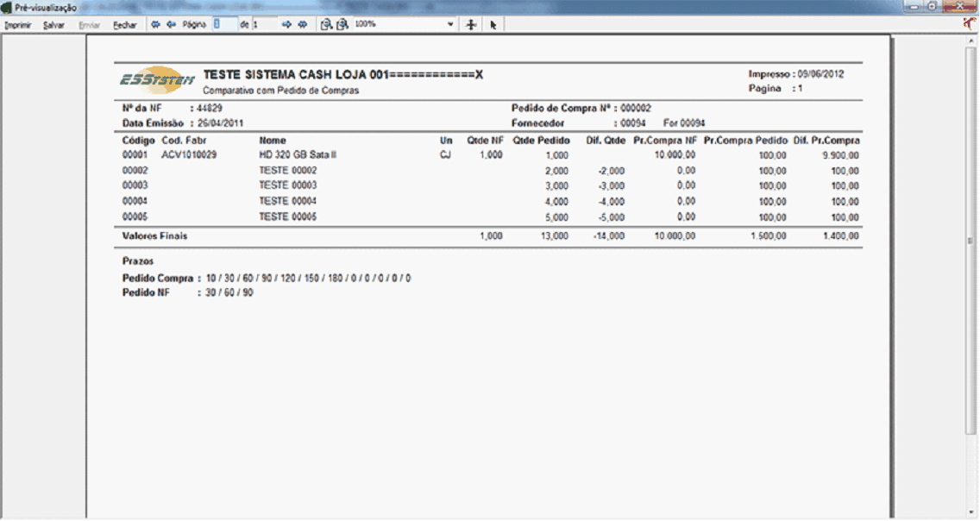Click the zoom in magnifier icon
The height and width of the screenshot is (521, 980).
click(x=342, y=25)
